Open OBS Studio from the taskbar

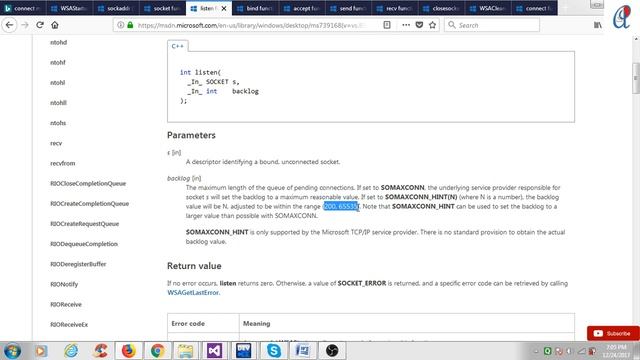(x=332, y=351)
